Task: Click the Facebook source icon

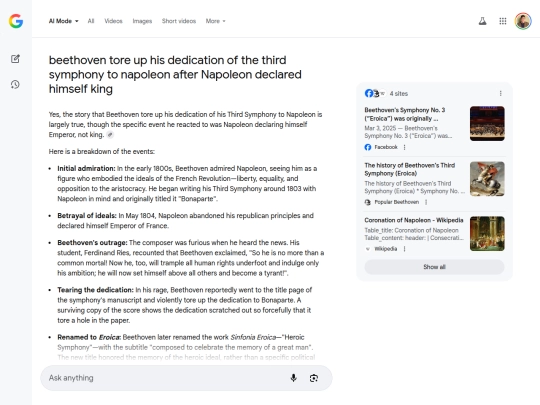Action: click(368, 147)
